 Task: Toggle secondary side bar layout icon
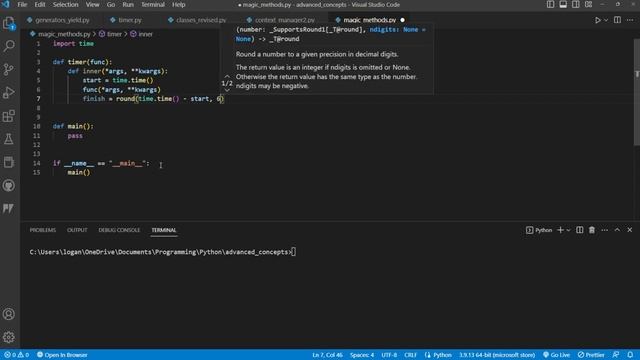(x=576, y=4)
